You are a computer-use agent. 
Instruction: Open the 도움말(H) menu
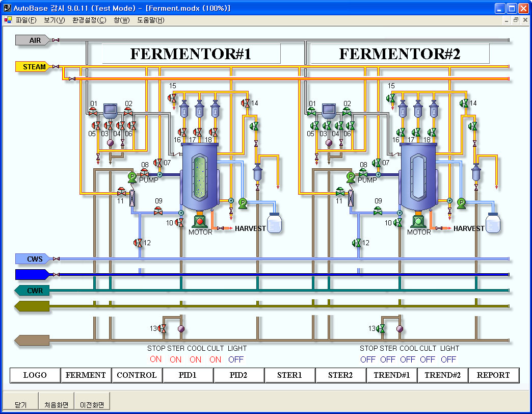[x=151, y=20]
